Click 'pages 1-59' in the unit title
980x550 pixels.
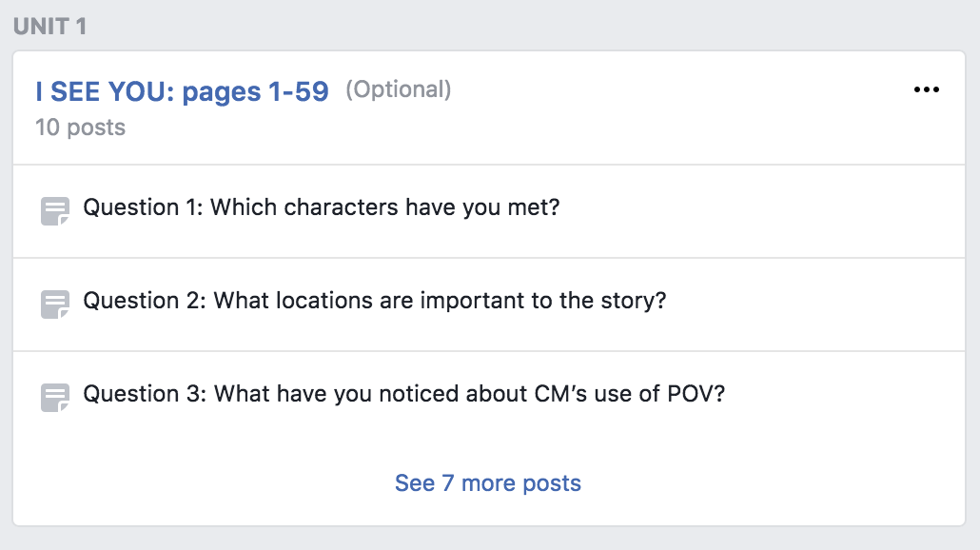pyautogui.click(x=255, y=92)
